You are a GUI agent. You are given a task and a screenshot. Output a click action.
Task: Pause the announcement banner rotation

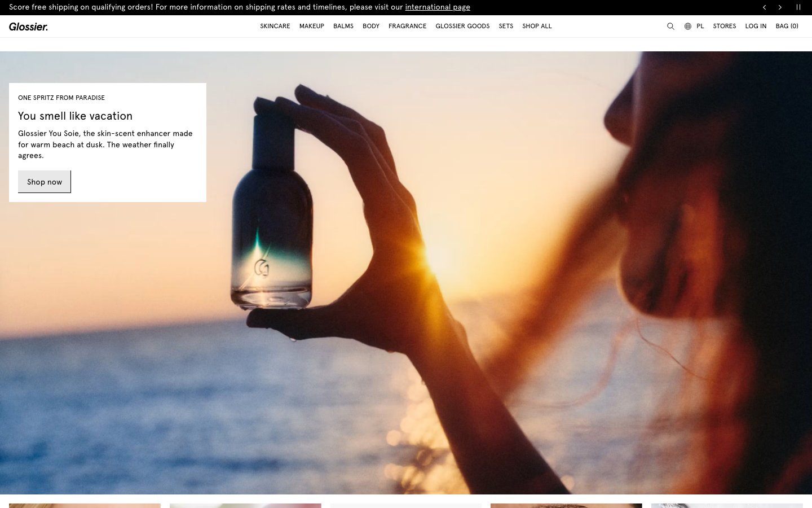798,7
